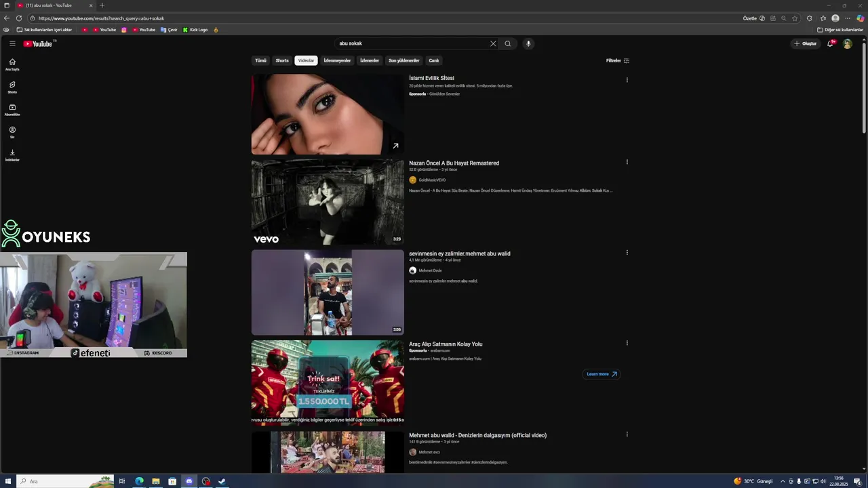Add page to favorites star
Image resolution: width=868 pixels, height=488 pixels.
[795, 18]
